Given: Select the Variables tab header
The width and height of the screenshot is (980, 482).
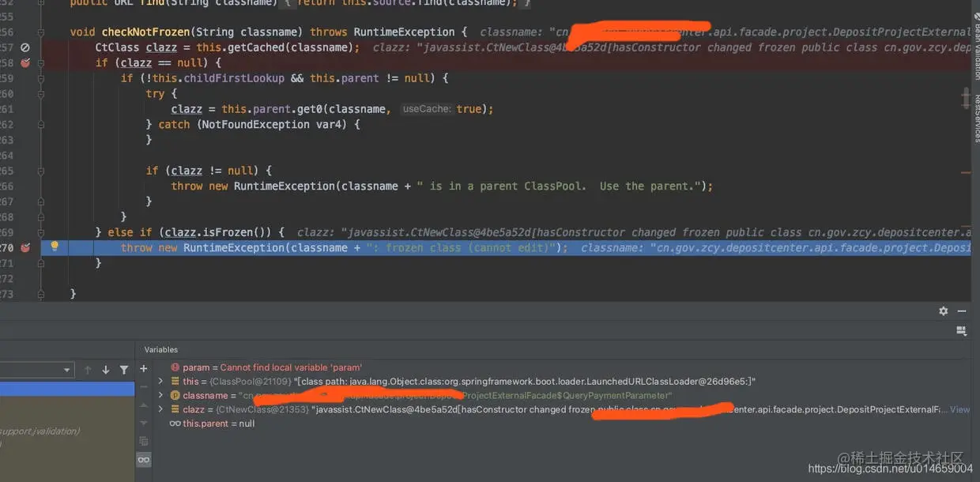Looking at the screenshot, I should (x=160, y=349).
